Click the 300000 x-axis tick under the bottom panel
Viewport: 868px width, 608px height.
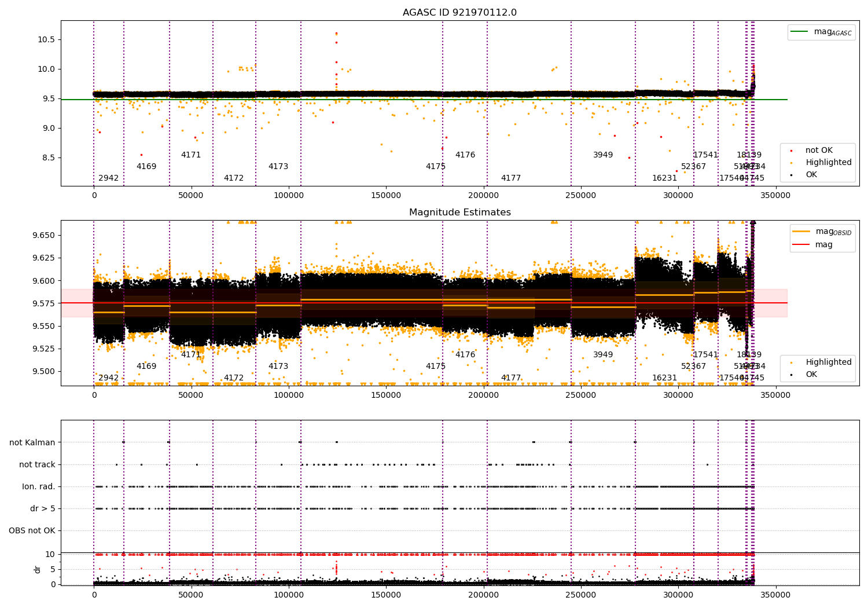point(678,595)
